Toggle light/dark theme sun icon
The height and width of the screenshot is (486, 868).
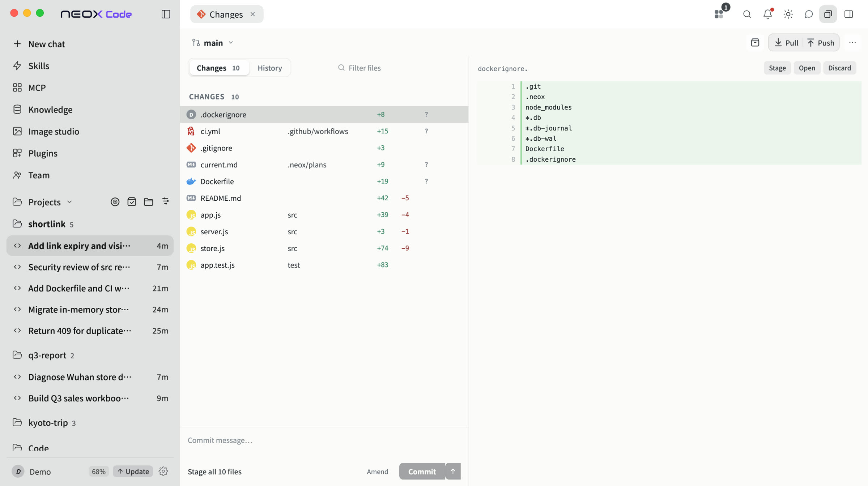pyautogui.click(x=788, y=14)
